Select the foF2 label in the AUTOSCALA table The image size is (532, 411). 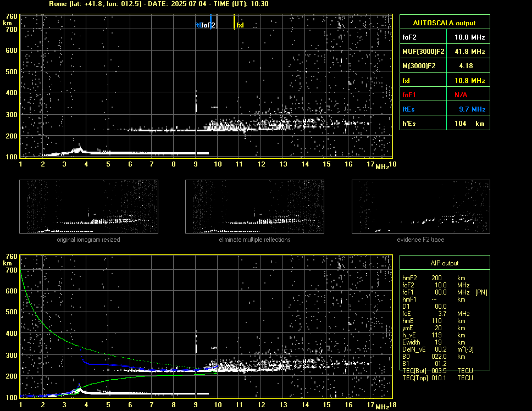click(x=409, y=37)
